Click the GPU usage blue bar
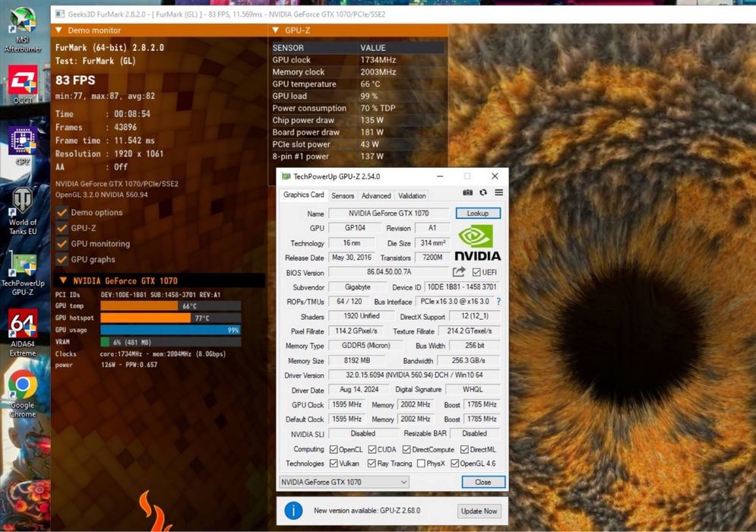The width and height of the screenshot is (756, 532). (x=171, y=330)
